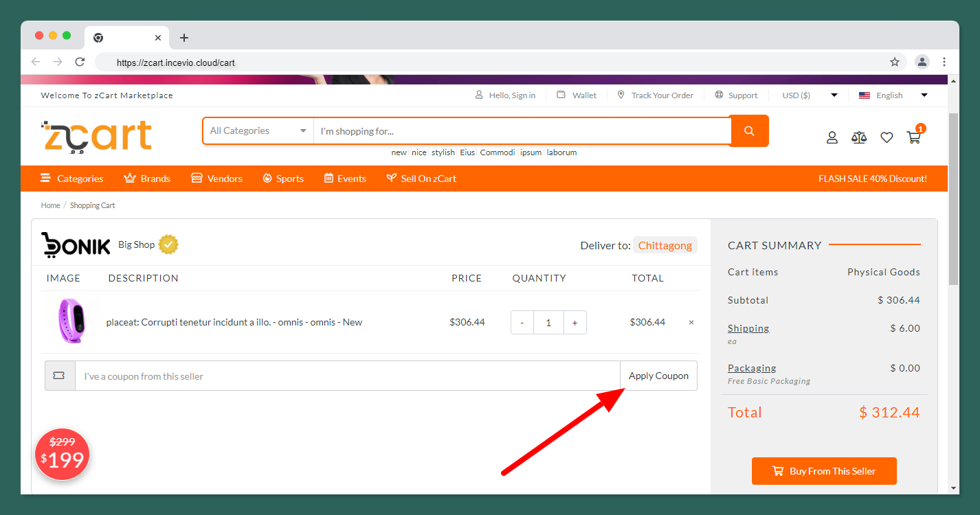Image resolution: width=980 pixels, height=515 pixels.
Task: Open the shopping cart icon in header
Action: point(913,137)
